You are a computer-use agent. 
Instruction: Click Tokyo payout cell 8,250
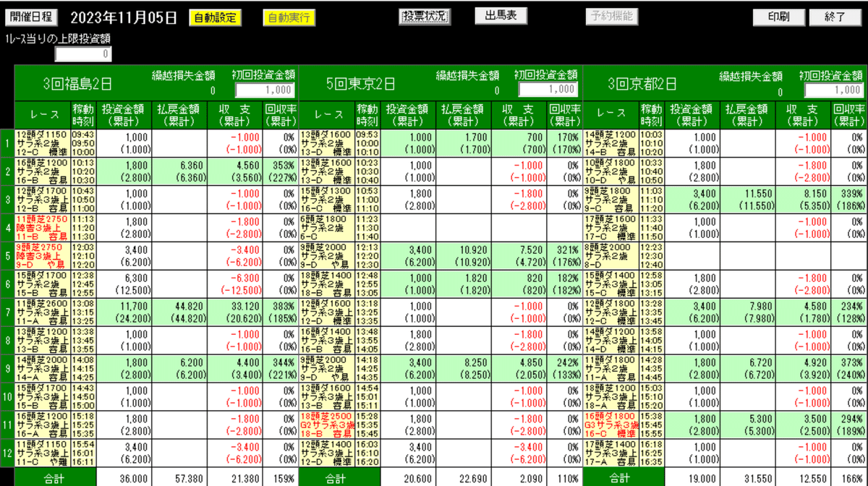pos(462,367)
